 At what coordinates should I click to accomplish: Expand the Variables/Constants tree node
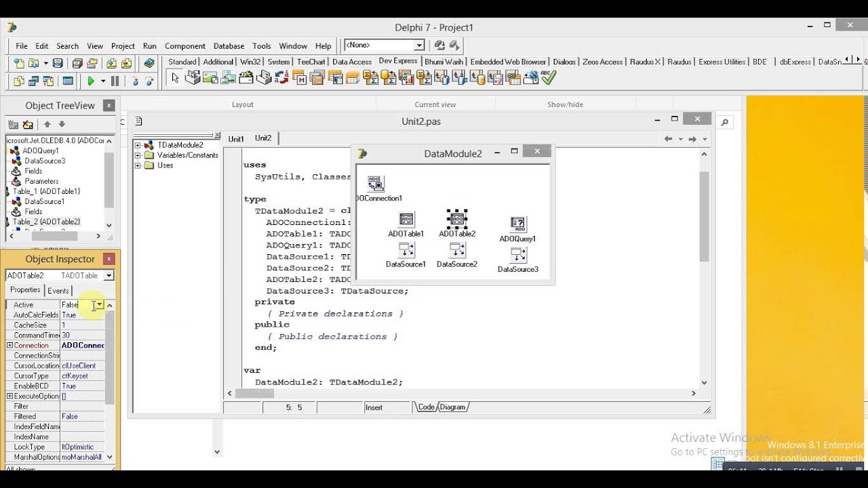point(138,155)
